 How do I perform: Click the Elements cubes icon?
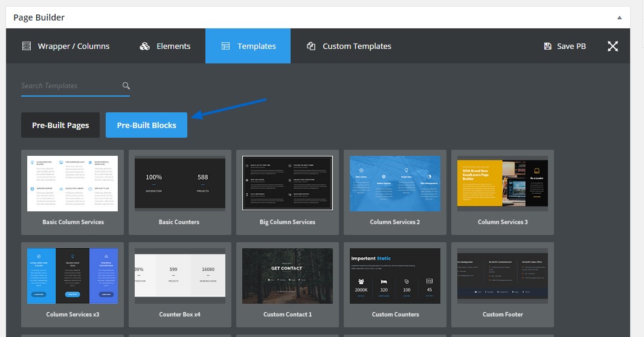[x=144, y=46]
